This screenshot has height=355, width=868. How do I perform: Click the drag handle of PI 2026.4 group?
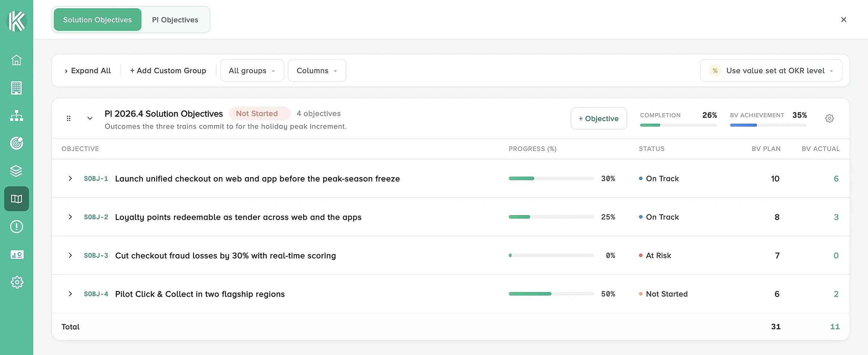pyautogui.click(x=69, y=118)
